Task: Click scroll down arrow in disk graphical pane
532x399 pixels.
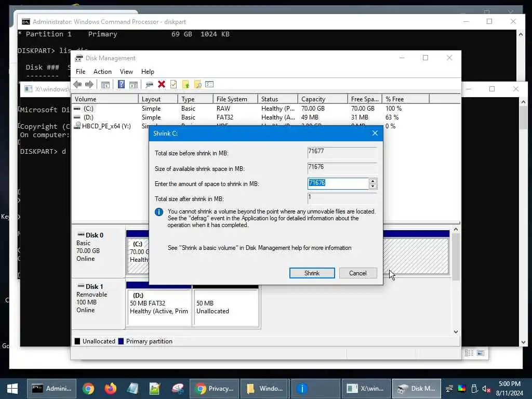Action: point(456,332)
